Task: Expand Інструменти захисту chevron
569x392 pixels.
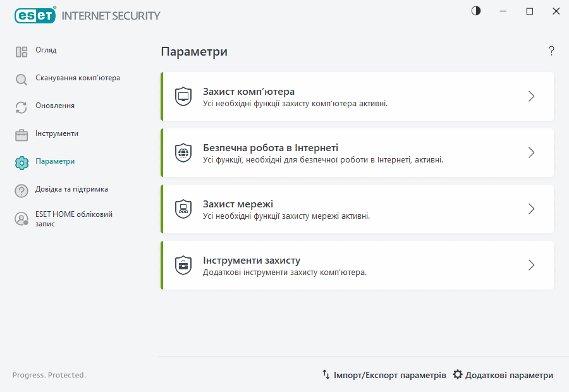Action: [531, 265]
